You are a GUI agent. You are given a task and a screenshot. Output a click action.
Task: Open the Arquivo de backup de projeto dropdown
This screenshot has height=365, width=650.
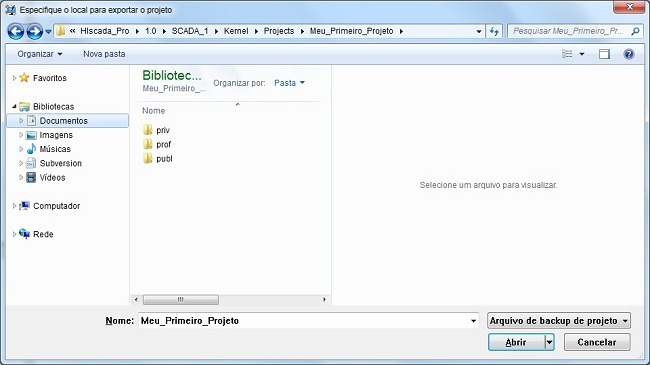(x=559, y=321)
